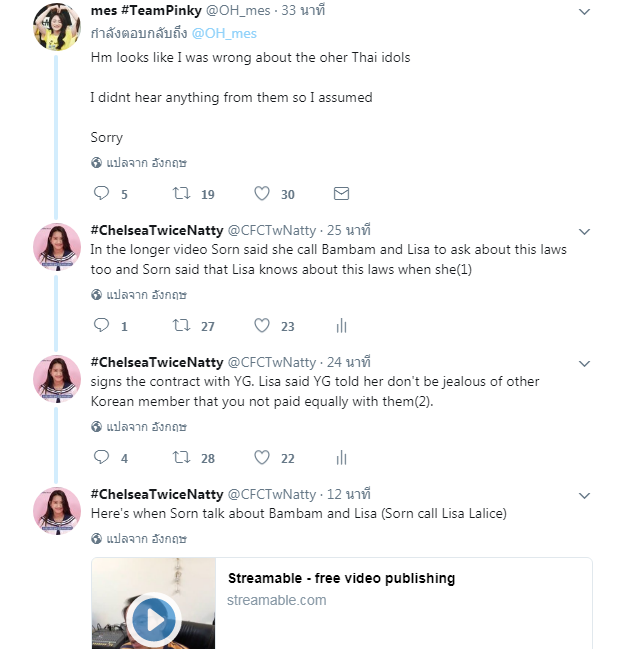Reply to the mes #TeamPinky tweet
The width and height of the screenshot is (623, 649).
pyautogui.click(x=101, y=193)
